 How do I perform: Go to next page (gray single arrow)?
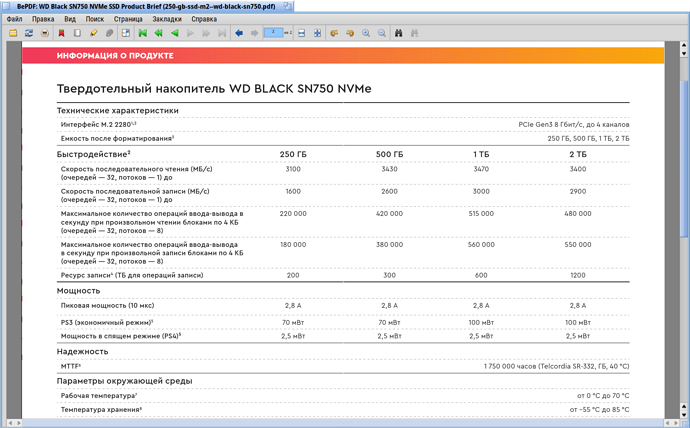tap(190, 33)
